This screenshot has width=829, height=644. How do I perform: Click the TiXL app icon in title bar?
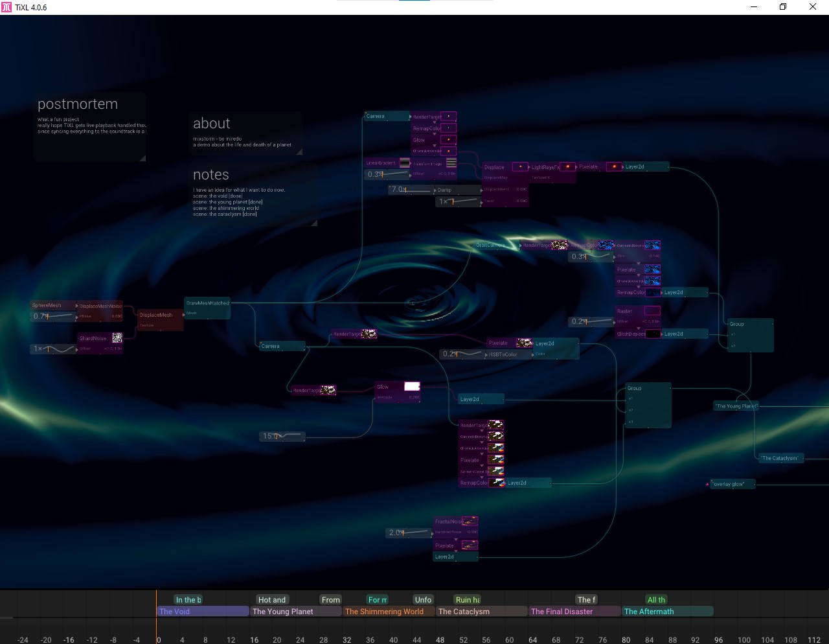(x=6, y=7)
